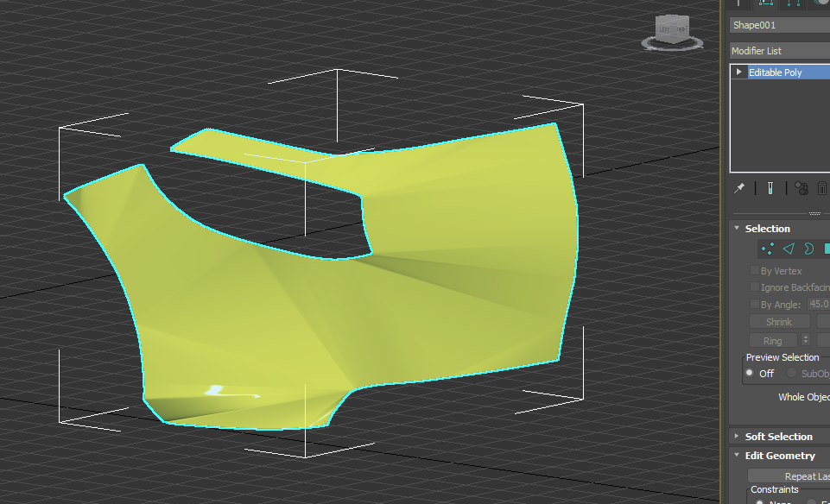Expand the Editable Poly stack entry

point(739,72)
